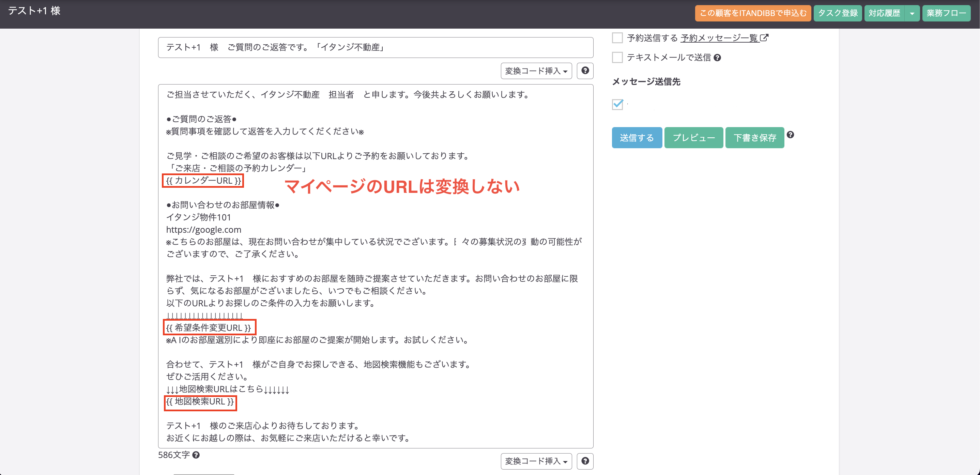Click the help icon beside upper 変換コード挿入
The image size is (980, 475).
[x=585, y=71]
